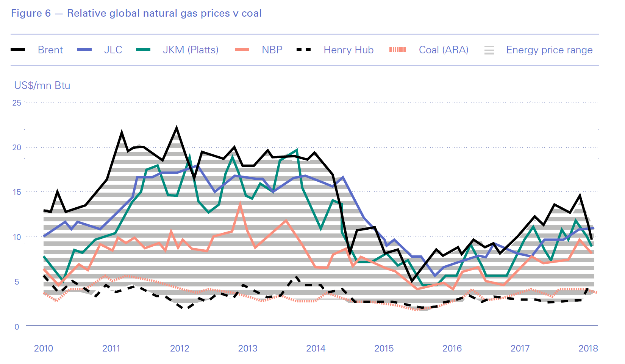625x364 pixels.
Task: Click the US$/mn Btu axis unit label
Action: [x=42, y=86]
